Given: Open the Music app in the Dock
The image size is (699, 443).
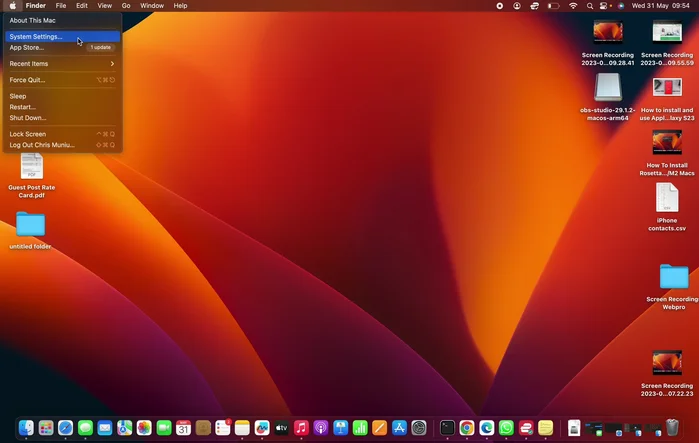Looking at the screenshot, I should pos(301,428).
